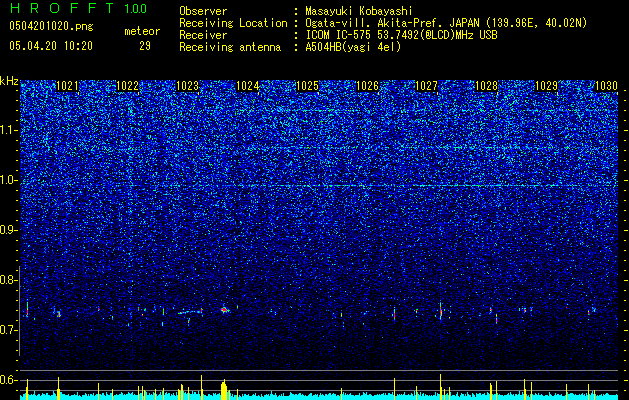Screen dimensions: 629x400
Task: Click the Receiver field label
Action: pyautogui.click(x=203, y=35)
